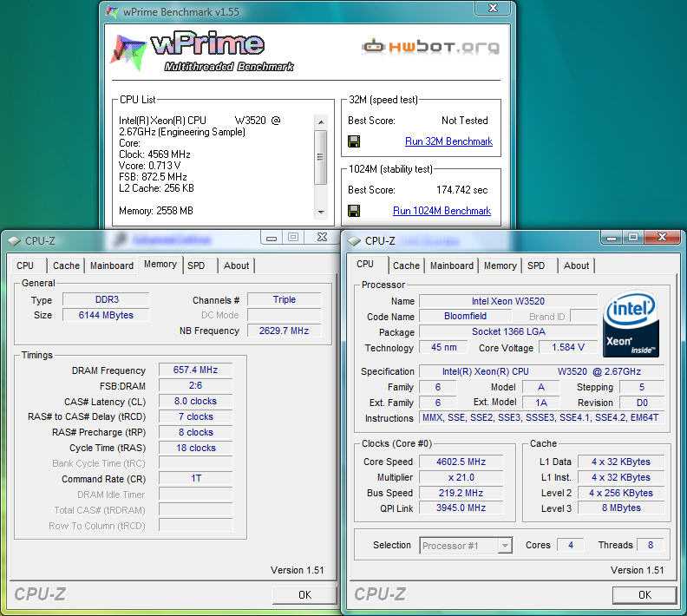Click OK in the right CPU-Z window
This screenshot has height=616, width=687.
coord(644,595)
